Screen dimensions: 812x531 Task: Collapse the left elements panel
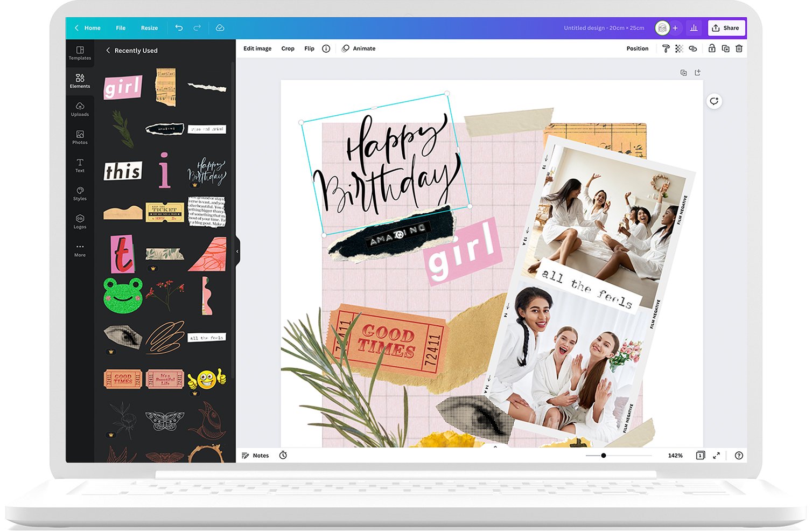click(x=237, y=251)
